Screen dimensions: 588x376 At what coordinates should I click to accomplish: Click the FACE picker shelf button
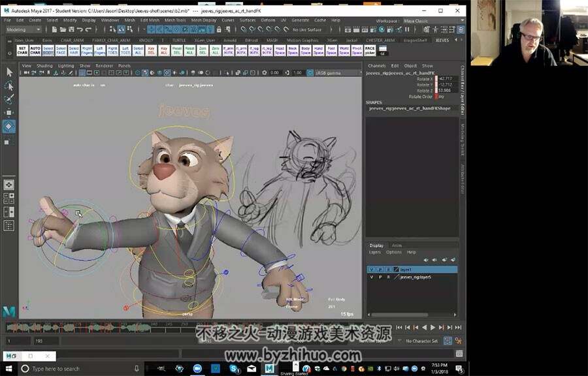pos(370,50)
